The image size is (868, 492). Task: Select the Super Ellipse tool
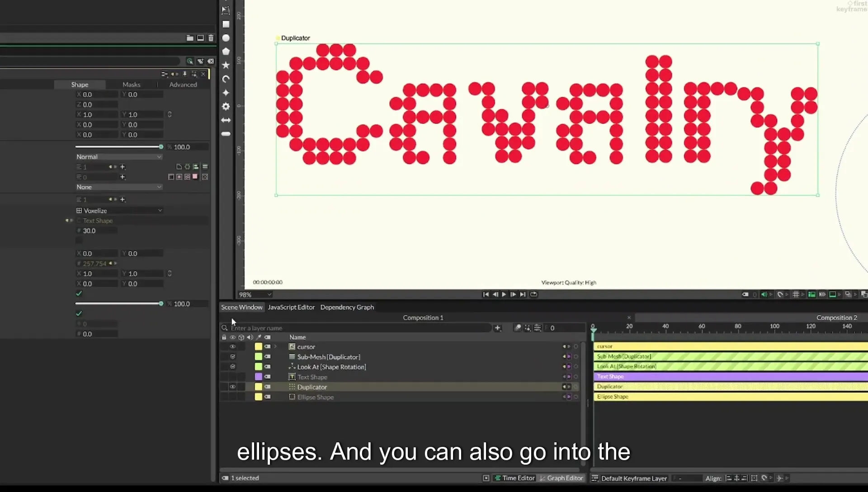point(226,93)
